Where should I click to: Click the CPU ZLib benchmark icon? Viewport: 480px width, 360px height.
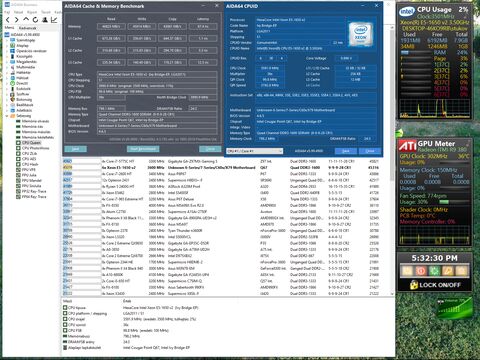coord(18,153)
